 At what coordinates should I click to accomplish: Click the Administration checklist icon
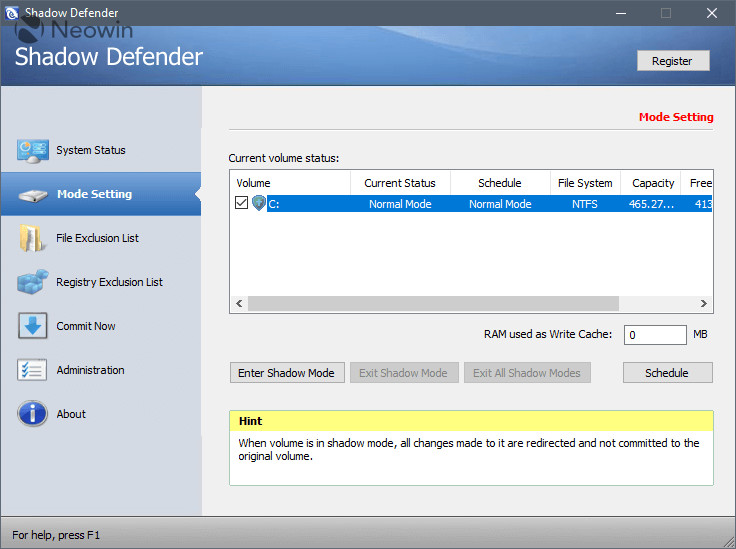[32, 370]
